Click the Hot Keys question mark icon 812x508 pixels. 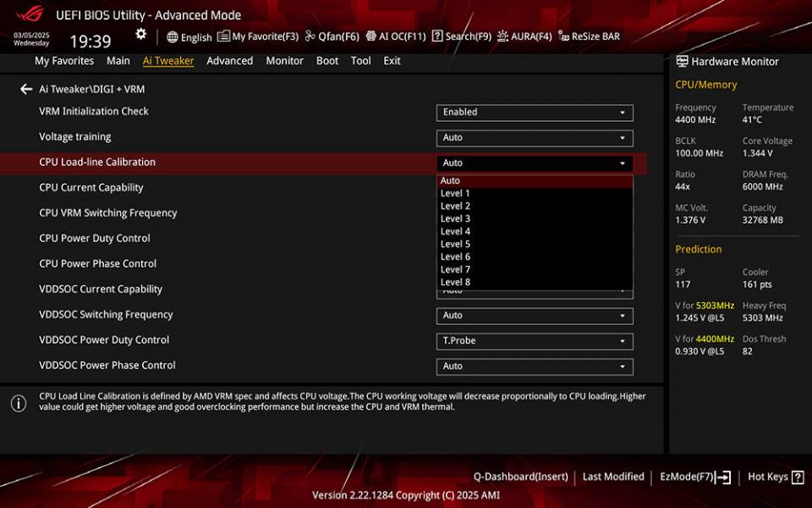798,477
